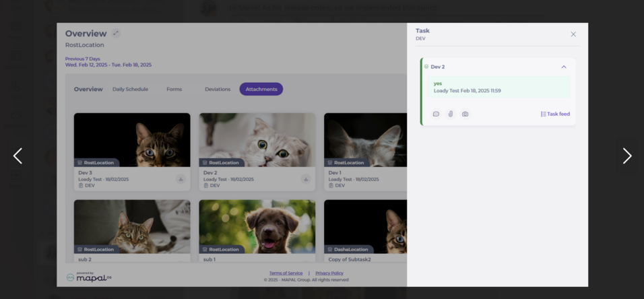
Task: Click the expand icon beside Overview title
Action: (116, 33)
